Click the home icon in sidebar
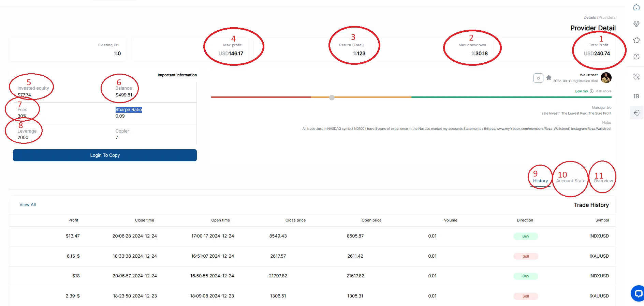This screenshot has width=644, height=306. [x=636, y=7]
